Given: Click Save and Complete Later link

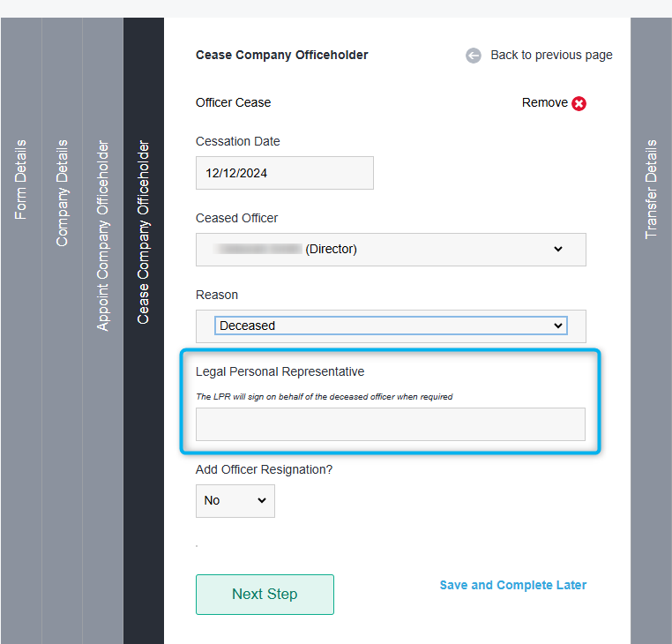Looking at the screenshot, I should [513, 585].
